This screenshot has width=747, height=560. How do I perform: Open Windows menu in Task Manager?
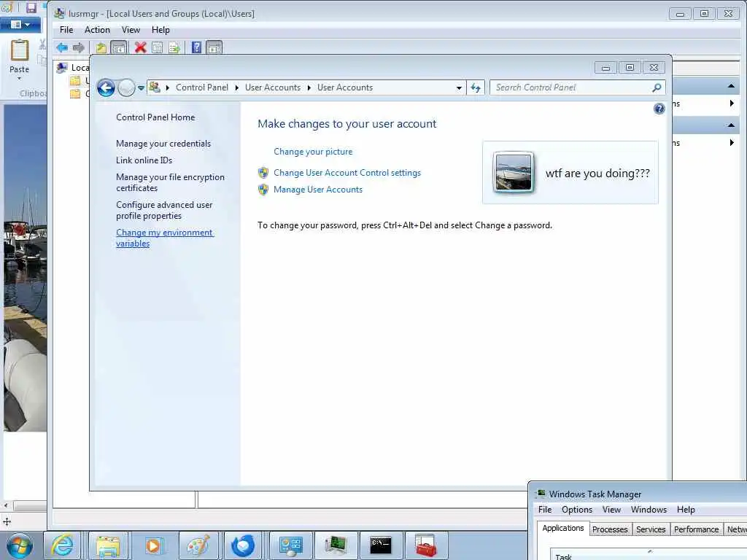pos(649,510)
